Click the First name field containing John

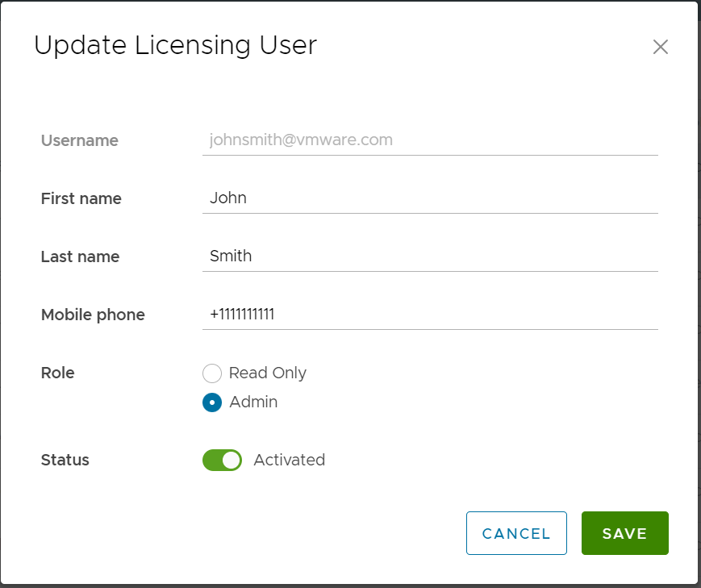coord(429,198)
